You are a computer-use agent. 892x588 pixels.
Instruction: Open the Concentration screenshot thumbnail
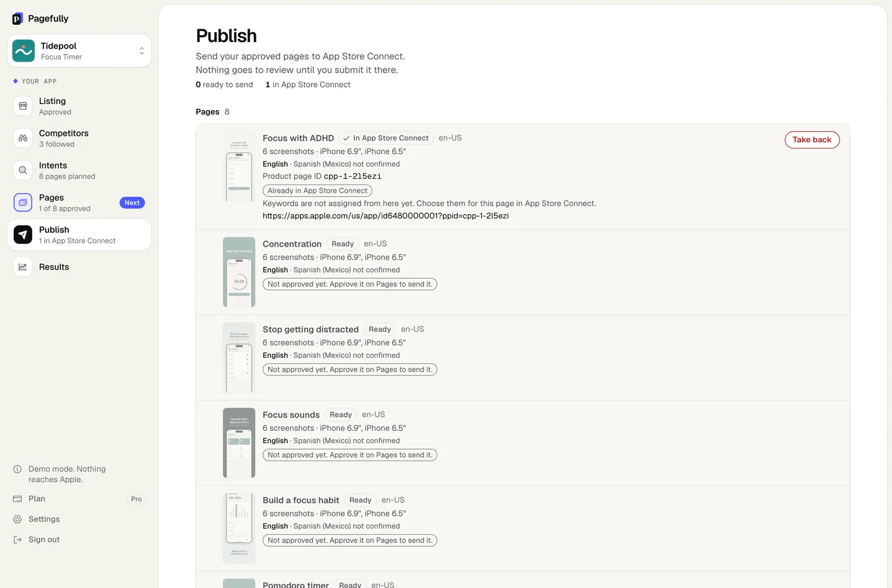pyautogui.click(x=239, y=272)
